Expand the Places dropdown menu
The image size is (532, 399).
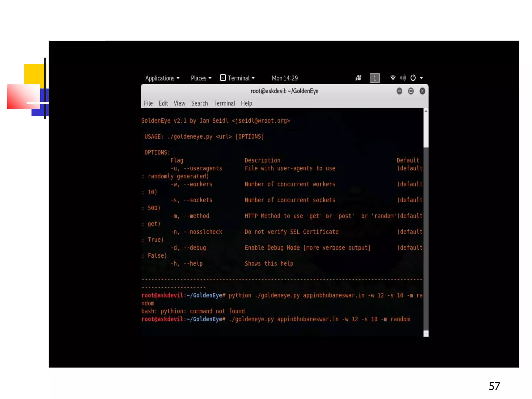201,78
